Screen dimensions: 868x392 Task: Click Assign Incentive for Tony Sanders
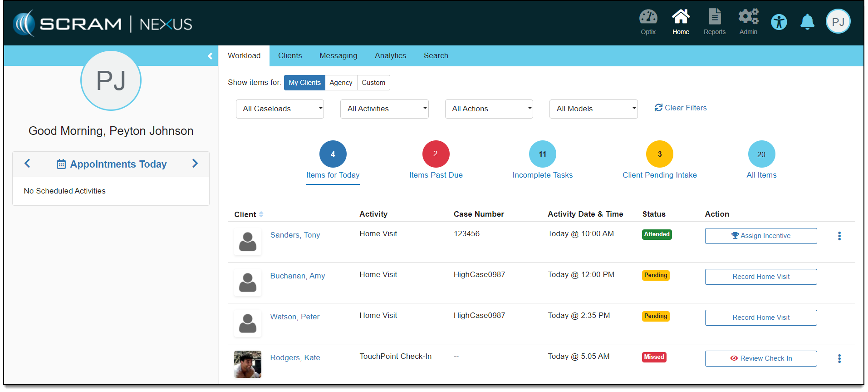tap(760, 236)
